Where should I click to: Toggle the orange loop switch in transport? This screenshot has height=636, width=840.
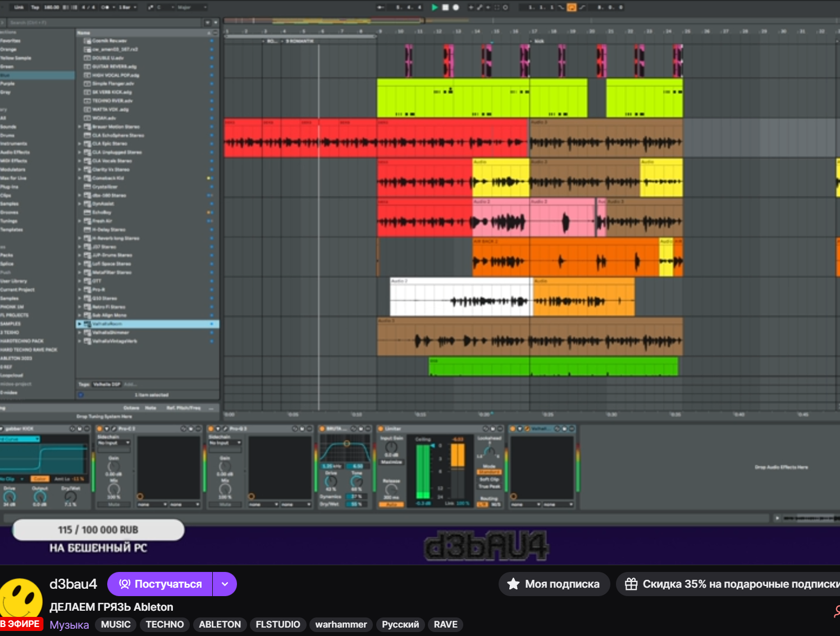pyautogui.click(x=572, y=7)
